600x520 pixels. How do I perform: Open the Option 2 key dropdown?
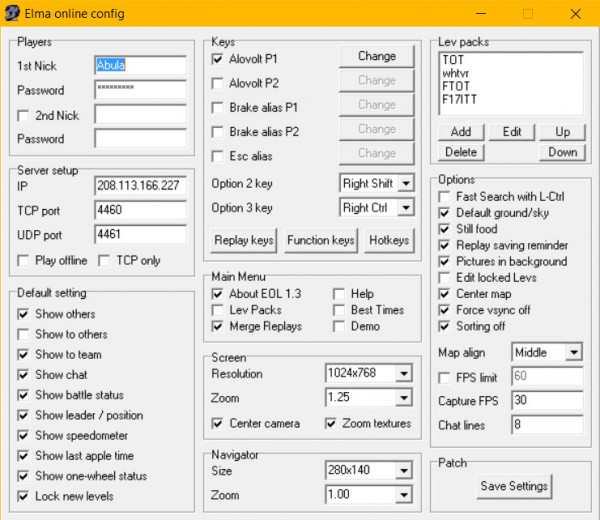coord(405,183)
